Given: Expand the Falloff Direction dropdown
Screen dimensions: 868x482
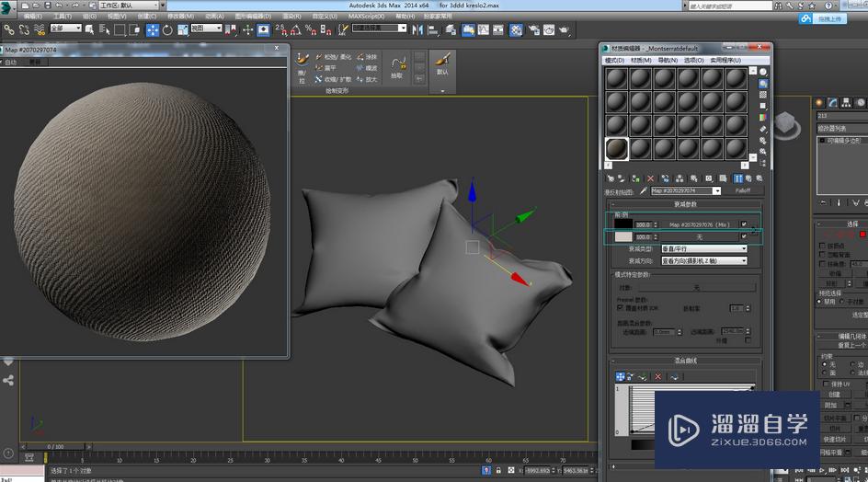Looking at the screenshot, I should [705, 260].
